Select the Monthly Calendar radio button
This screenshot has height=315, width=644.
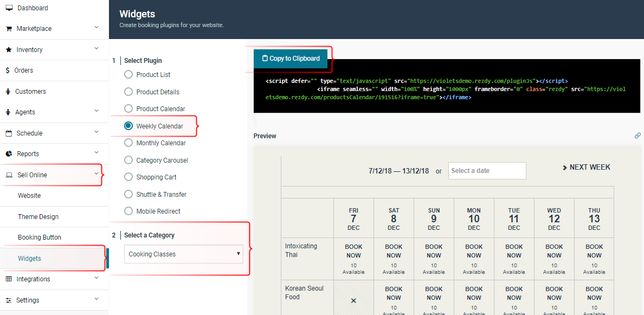point(128,143)
